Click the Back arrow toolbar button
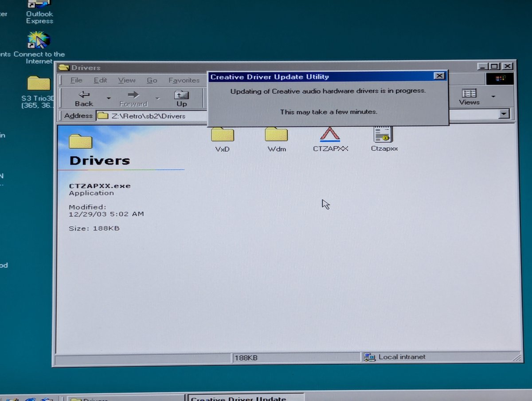The image size is (532, 401). 84,98
